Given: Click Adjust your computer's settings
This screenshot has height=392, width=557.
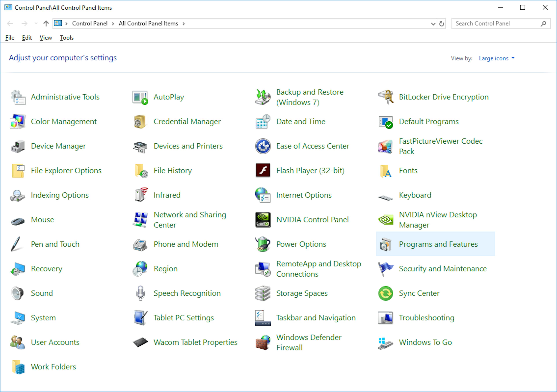Looking at the screenshot, I should click(62, 58).
